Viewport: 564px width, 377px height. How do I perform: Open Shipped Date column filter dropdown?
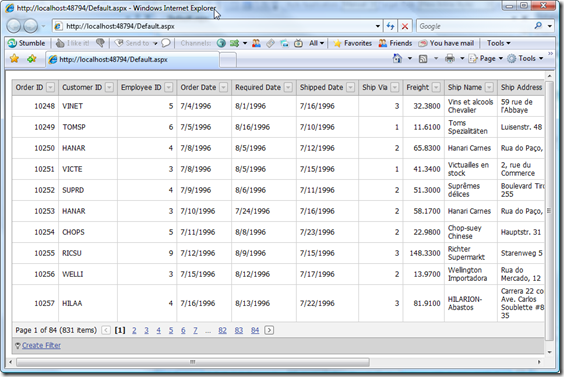(351, 87)
